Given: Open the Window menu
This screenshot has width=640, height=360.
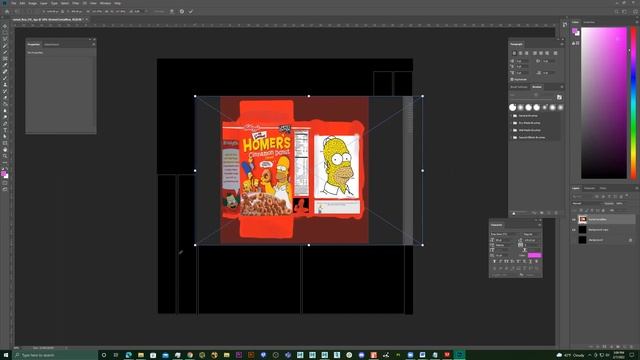Looking at the screenshot, I should 105,3.
